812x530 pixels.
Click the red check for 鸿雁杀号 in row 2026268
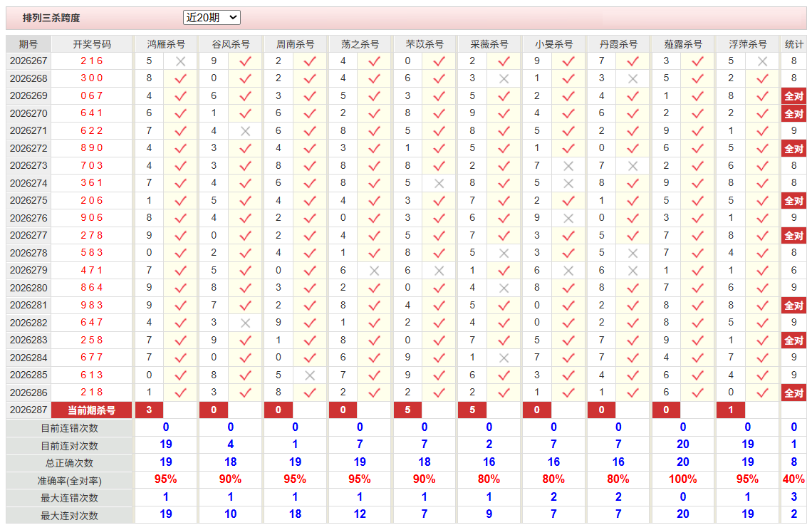[180, 79]
